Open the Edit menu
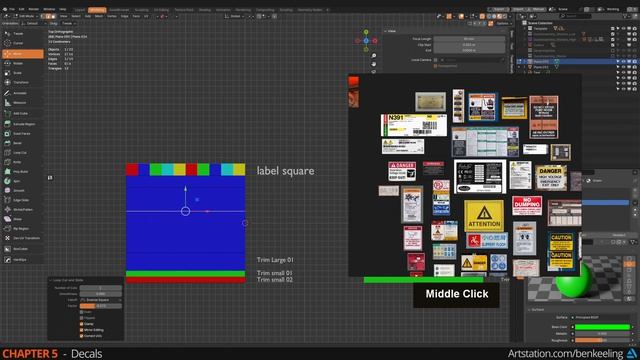The image size is (640, 360). (21, 9)
